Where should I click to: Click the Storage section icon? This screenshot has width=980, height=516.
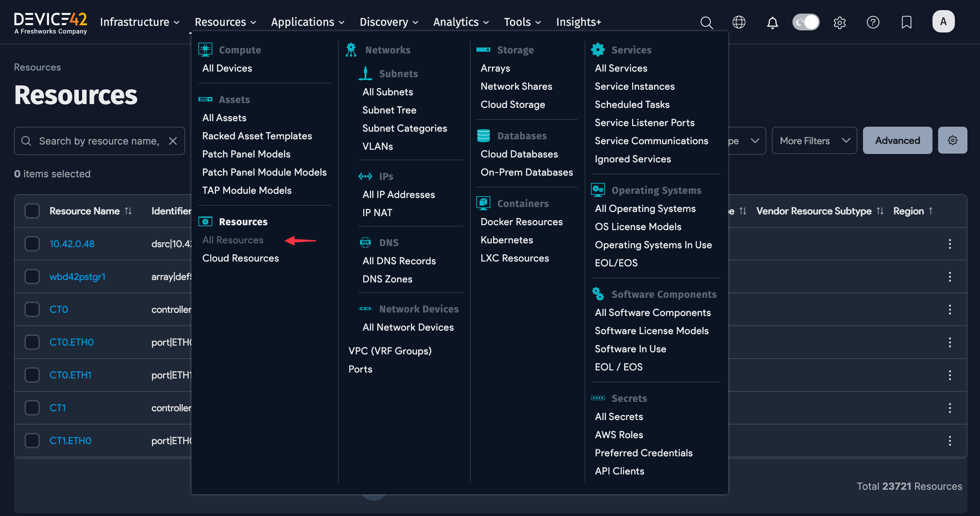[x=483, y=50]
